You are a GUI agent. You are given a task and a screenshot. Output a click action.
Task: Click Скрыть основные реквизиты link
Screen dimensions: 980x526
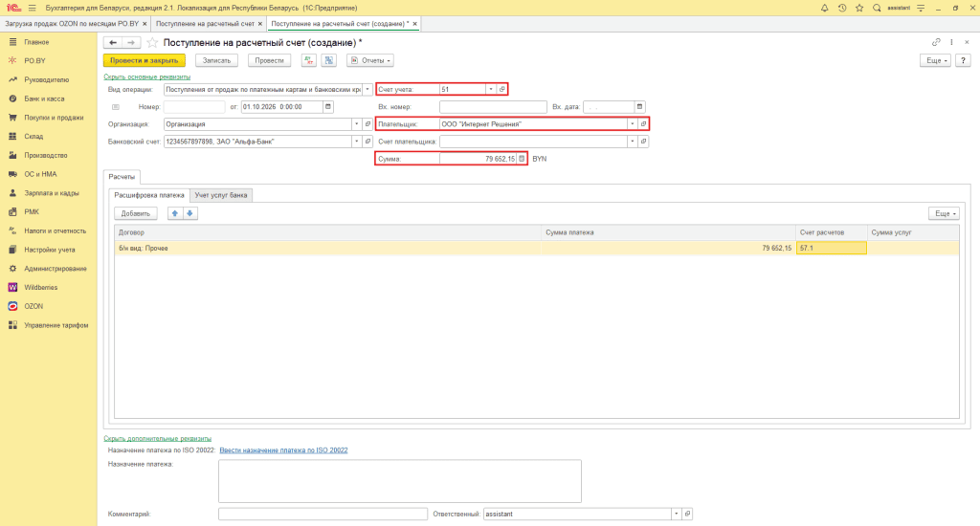(146, 77)
